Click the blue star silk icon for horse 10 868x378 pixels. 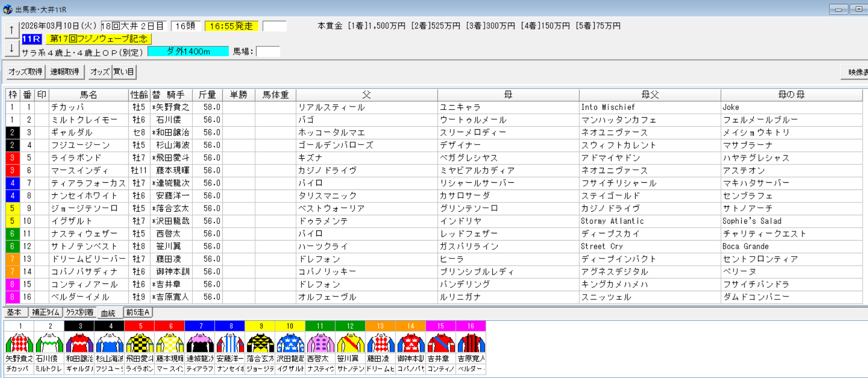pos(290,343)
